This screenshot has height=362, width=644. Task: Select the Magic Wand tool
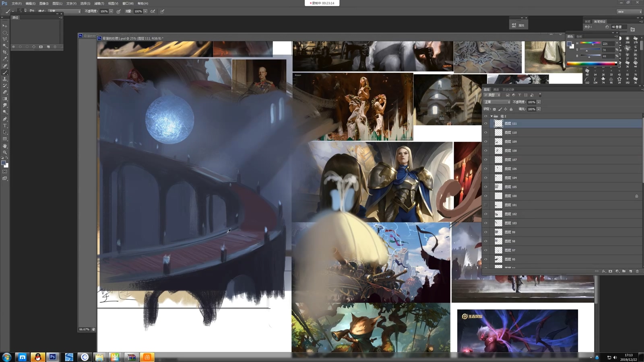[5, 46]
